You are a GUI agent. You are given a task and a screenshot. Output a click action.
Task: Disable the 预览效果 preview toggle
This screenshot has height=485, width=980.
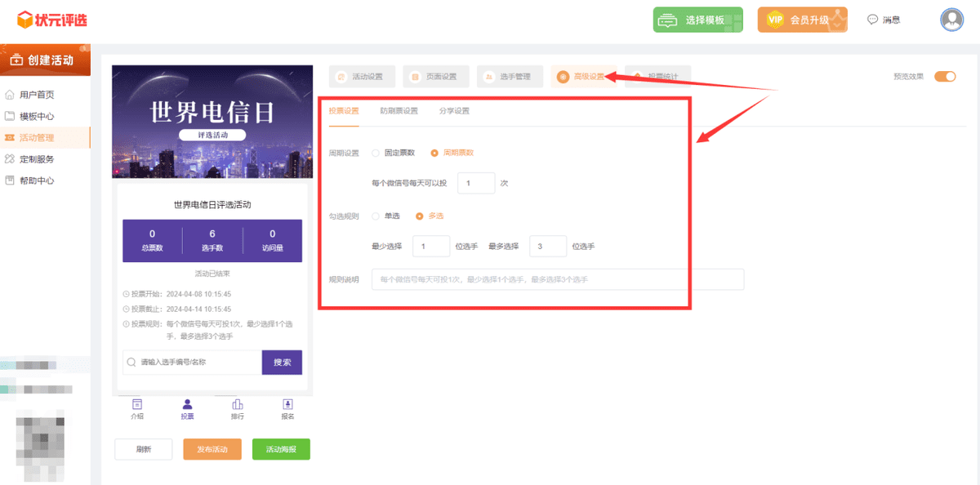tap(946, 76)
